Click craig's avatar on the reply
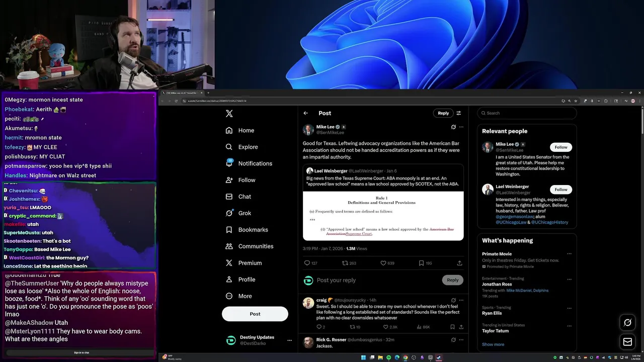Image resolution: width=644 pixels, height=362 pixels. click(308, 303)
